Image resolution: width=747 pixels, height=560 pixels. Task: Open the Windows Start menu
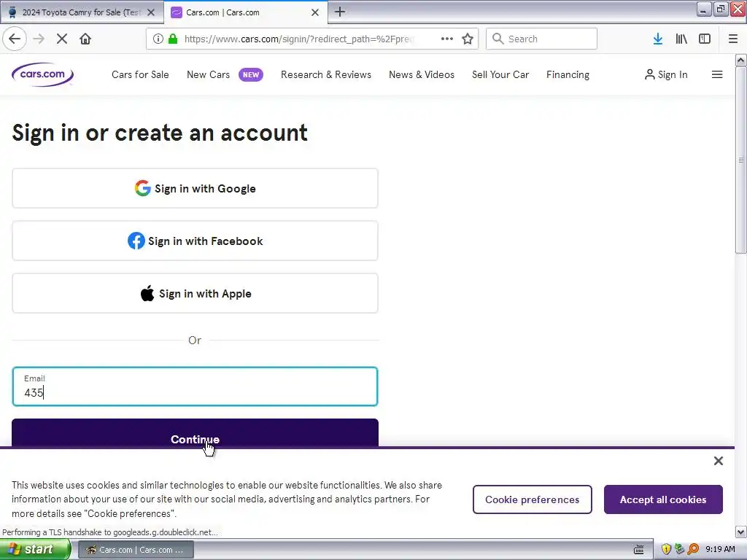(x=35, y=550)
